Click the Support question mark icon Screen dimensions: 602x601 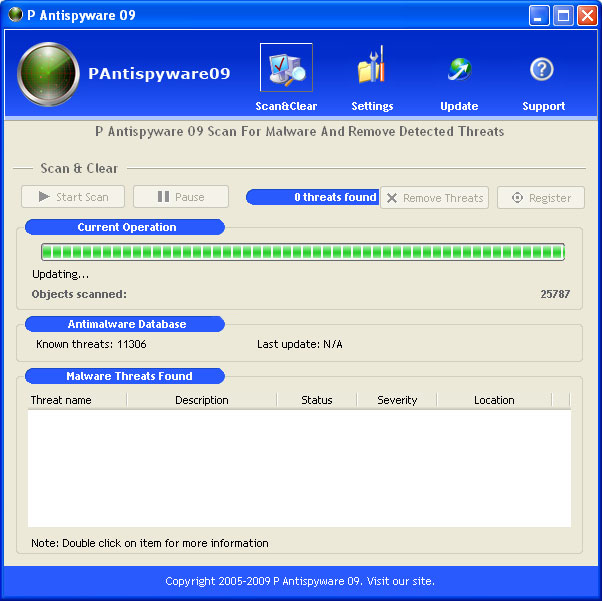click(542, 70)
